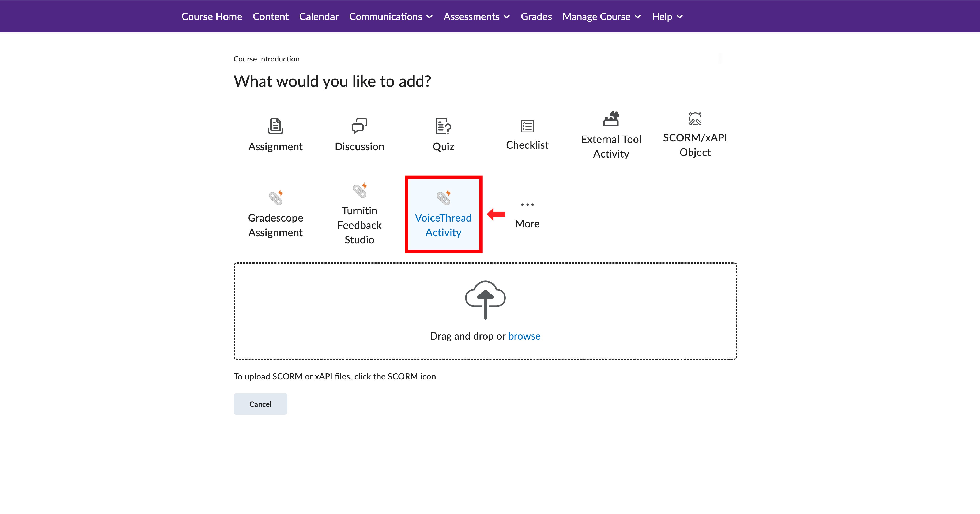Open External Tool Activity blocks icon

pos(611,119)
